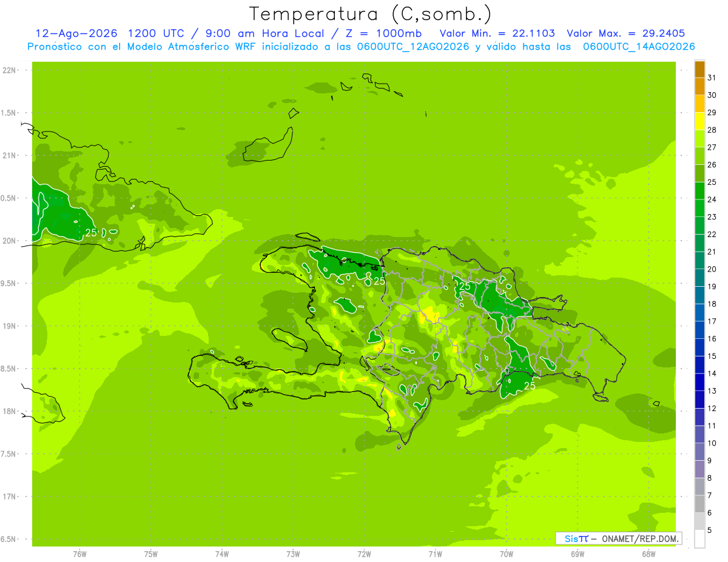Click the 68W longitude axis label
The width and height of the screenshot is (728, 562).
[648, 554]
